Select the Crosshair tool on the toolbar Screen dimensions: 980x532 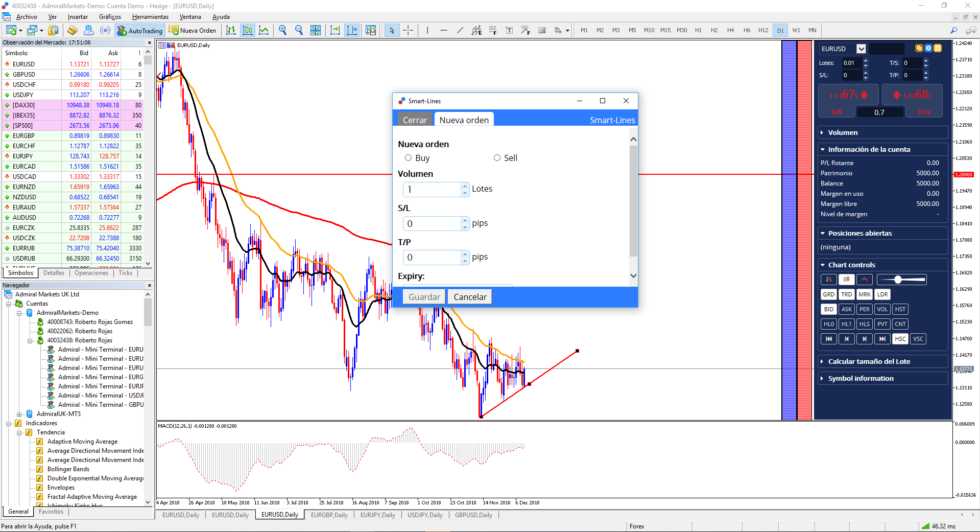point(408,30)
